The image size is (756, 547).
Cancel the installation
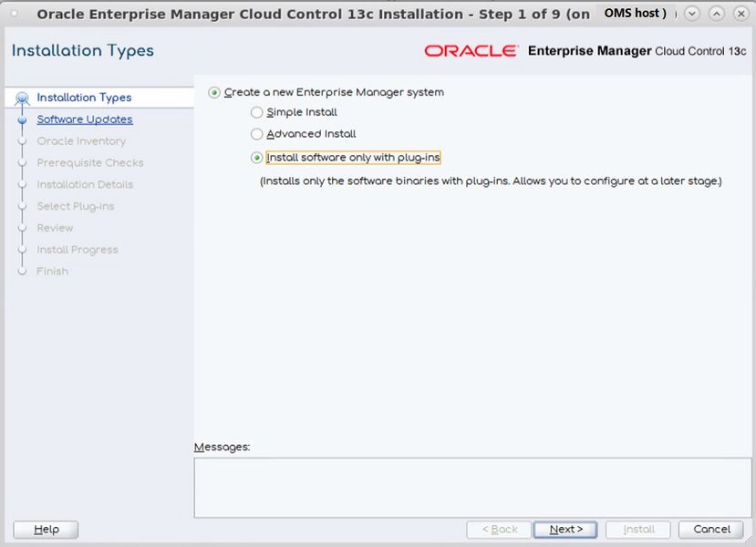[x=711, y=529]
